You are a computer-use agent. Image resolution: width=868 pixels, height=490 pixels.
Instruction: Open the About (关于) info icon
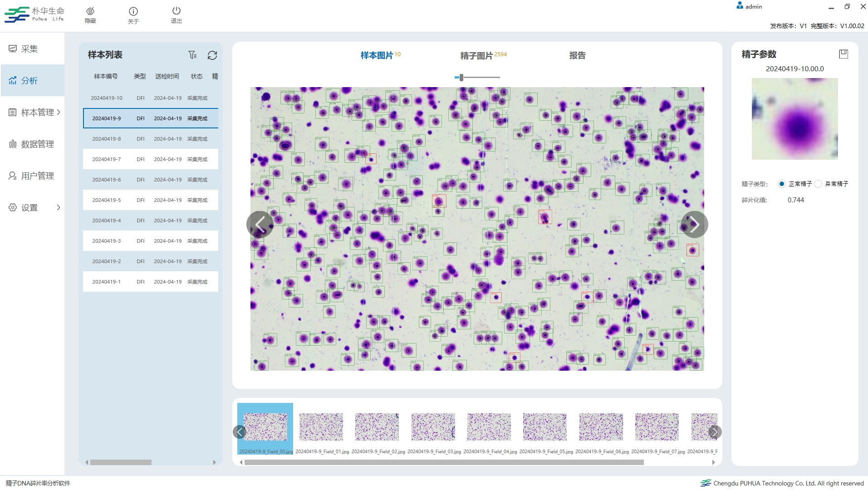[133, 11]
